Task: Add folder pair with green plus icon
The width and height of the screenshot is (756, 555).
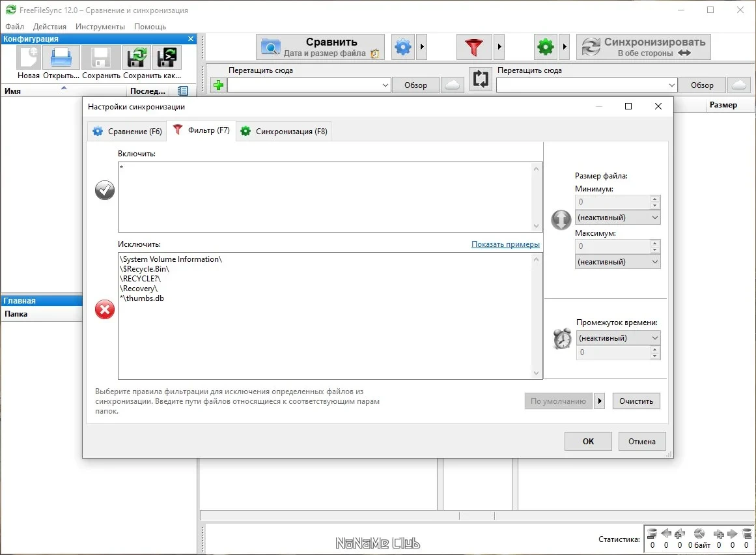Action: click(218, 85)
